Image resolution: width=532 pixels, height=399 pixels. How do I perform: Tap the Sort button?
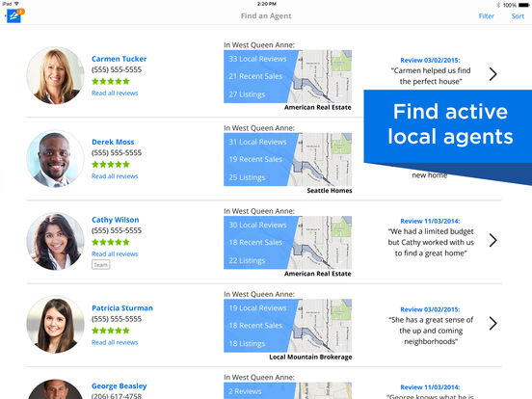[518, 16]
